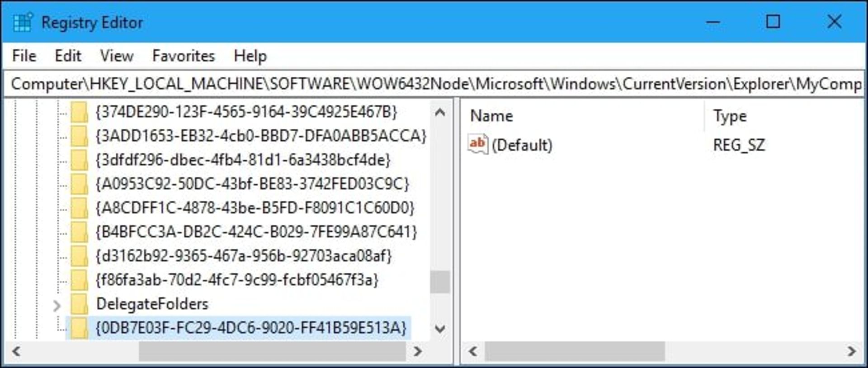
Task: Click folder icon of {A0953C92-50DC-43bf-BE83-3742FED03C9C}
Action: [79, 184]
